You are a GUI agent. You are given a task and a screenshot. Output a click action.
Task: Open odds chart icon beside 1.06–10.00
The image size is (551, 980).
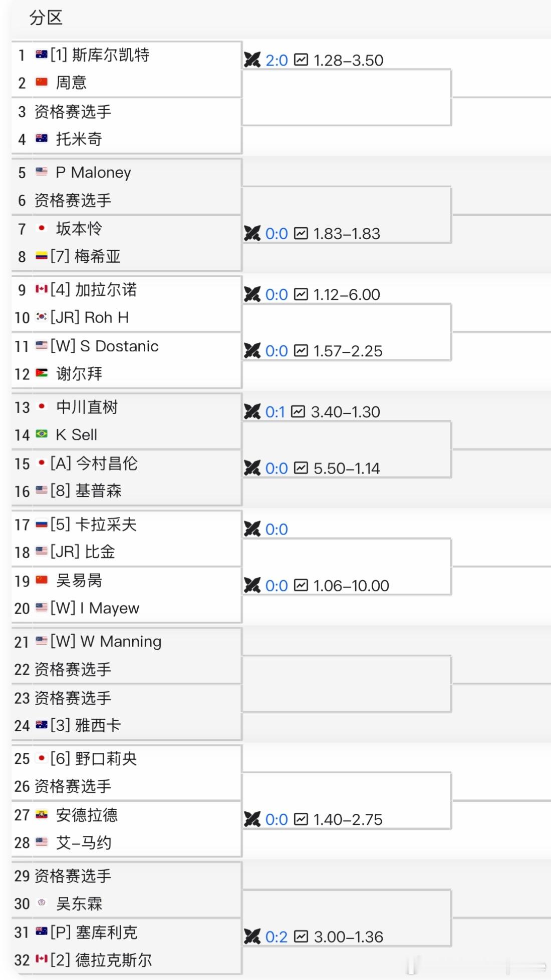coord(301,586)
